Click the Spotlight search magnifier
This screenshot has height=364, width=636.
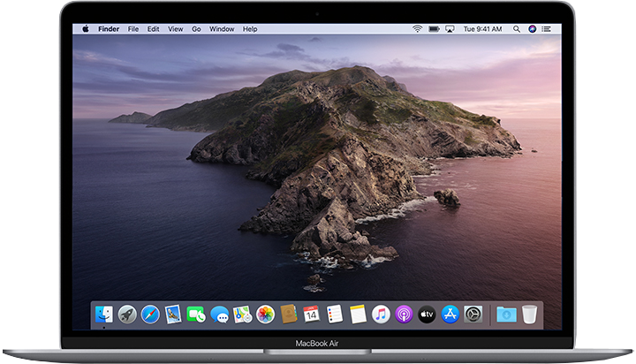click(518, 29)
